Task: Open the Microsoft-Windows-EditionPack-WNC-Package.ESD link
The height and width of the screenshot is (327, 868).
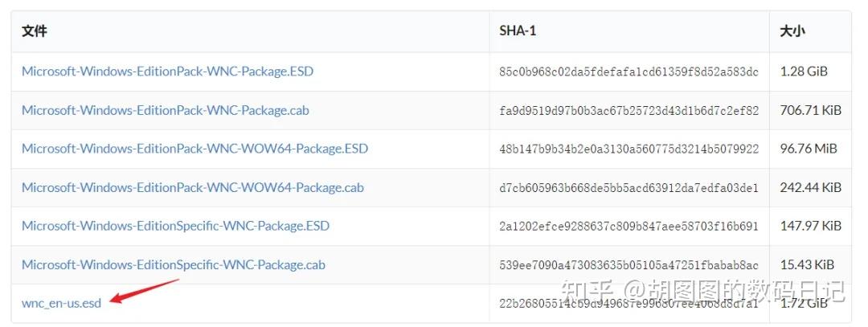Action: tap(167, 72)
